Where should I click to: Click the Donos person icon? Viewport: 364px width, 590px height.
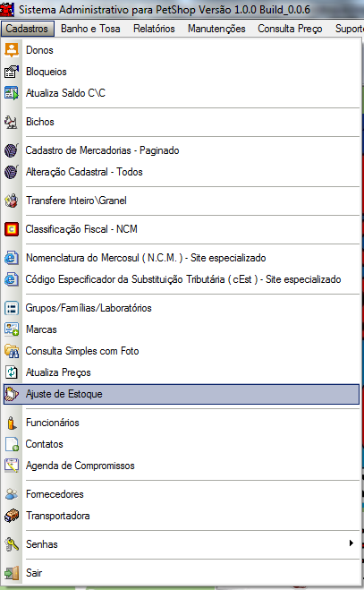[x=12, y=50]
